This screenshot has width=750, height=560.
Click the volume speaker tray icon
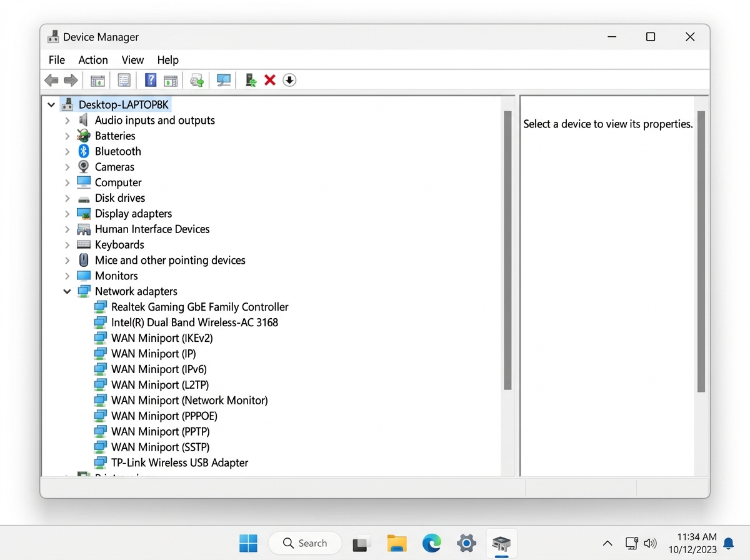[x=651, y=543]
